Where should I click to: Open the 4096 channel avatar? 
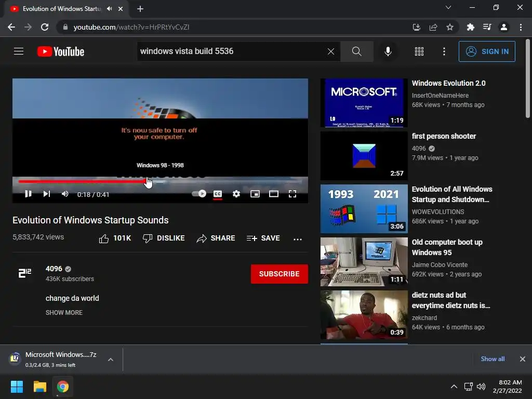pos(25,273)
